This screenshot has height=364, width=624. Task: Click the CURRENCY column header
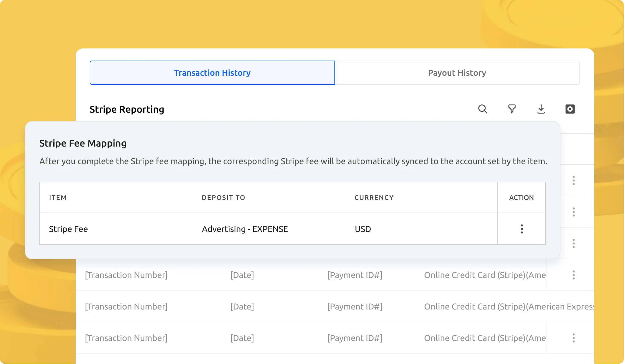[x=374, y=197]
